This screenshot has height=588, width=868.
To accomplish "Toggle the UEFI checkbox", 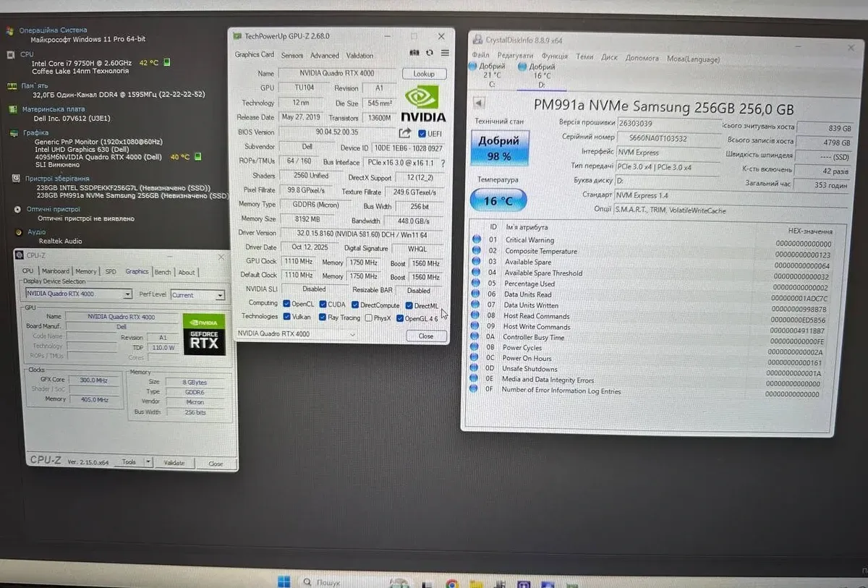I will pos(422,134).
